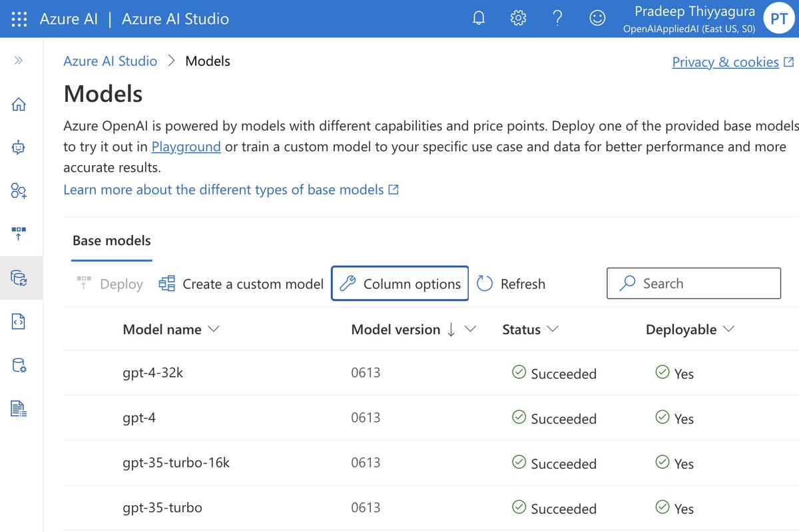Open Column options
Image resolution: width=799 pixels, height=532 pixels.
[400, 284]
